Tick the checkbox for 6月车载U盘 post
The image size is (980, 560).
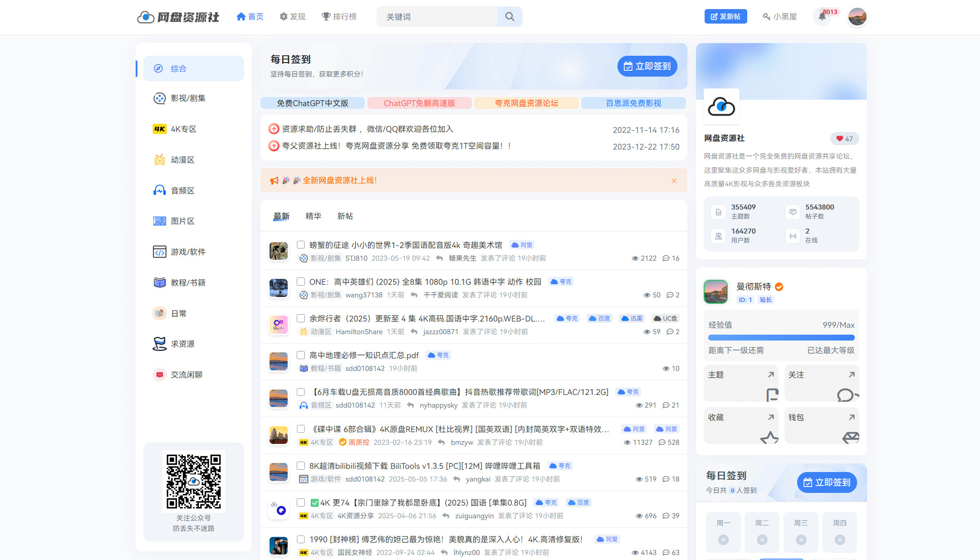300,392
